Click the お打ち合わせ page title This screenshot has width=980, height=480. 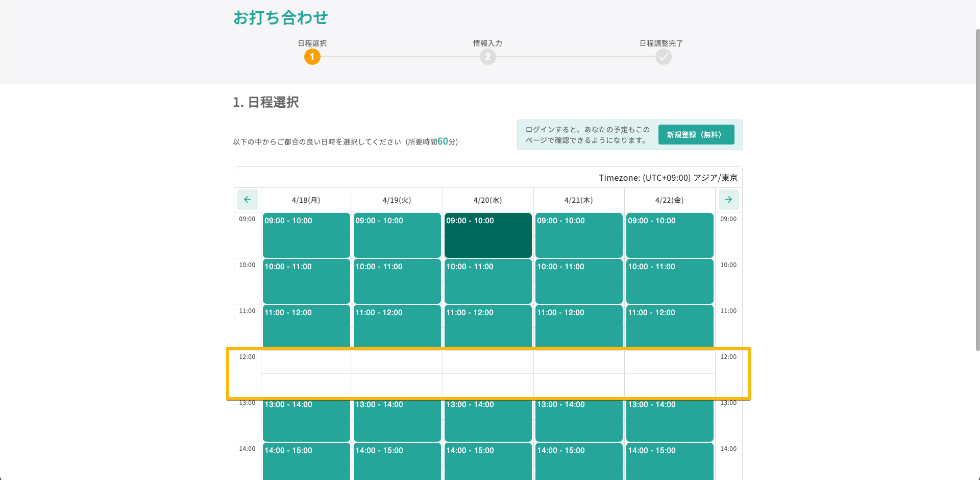(281, 18)
